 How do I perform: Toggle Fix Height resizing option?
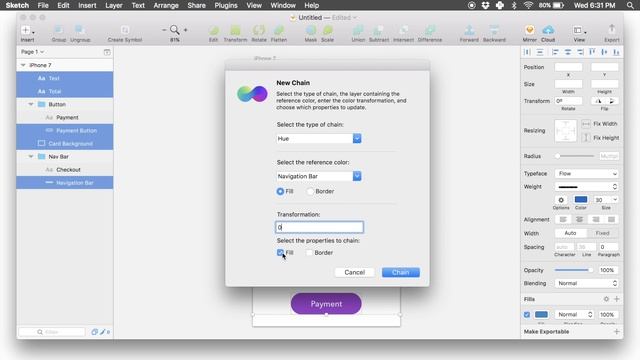(x=586, y=138)
